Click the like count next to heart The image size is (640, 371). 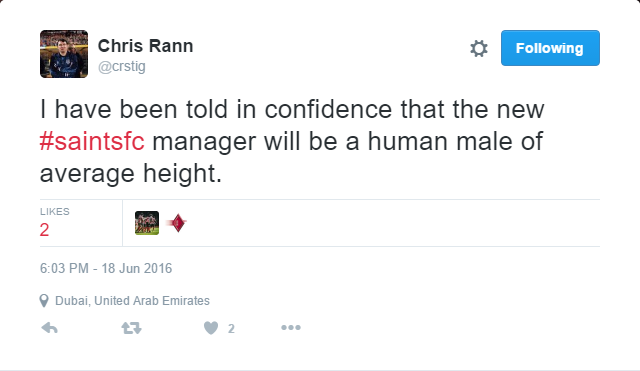pos(231,329)
